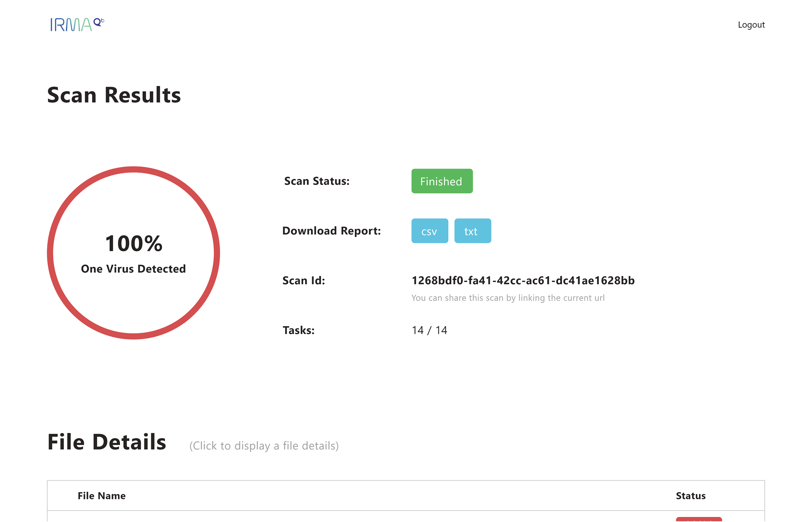Screen dimensions: 812x522
Task: Click the red 100% progress circle
Action: pos(133,253)
